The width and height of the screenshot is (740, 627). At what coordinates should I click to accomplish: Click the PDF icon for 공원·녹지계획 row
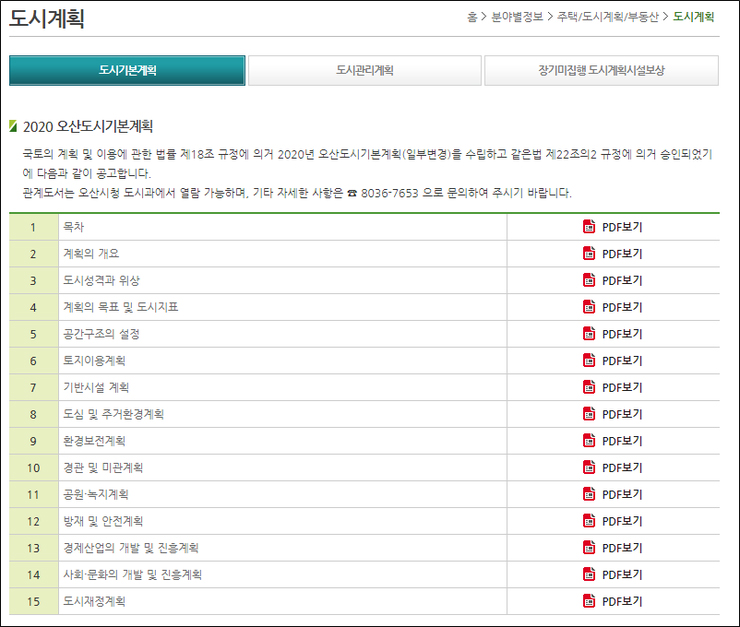click(x=589, y=494)
